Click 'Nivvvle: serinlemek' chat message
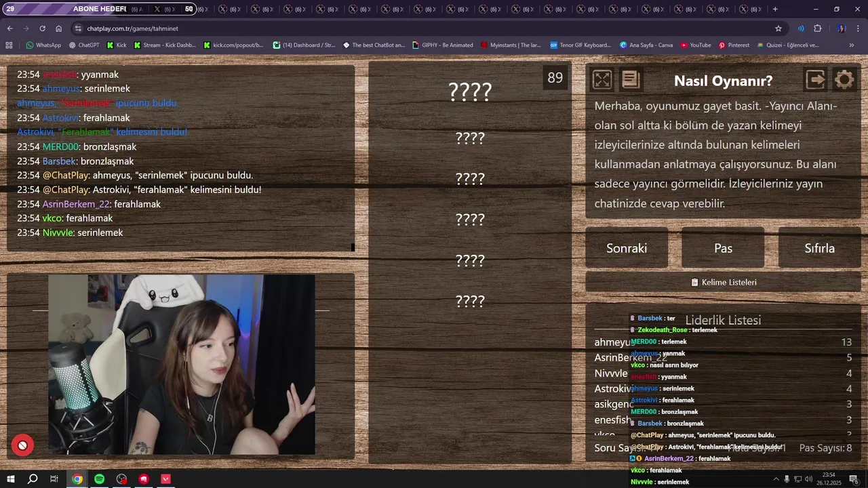This screenshot has height=488, width=868. coord(70,232)
